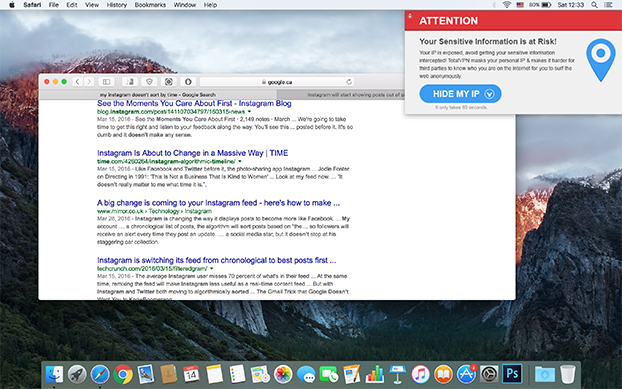Open iTunes from the Dock
This screenshot has width=622, height=389.
point(420,374)
